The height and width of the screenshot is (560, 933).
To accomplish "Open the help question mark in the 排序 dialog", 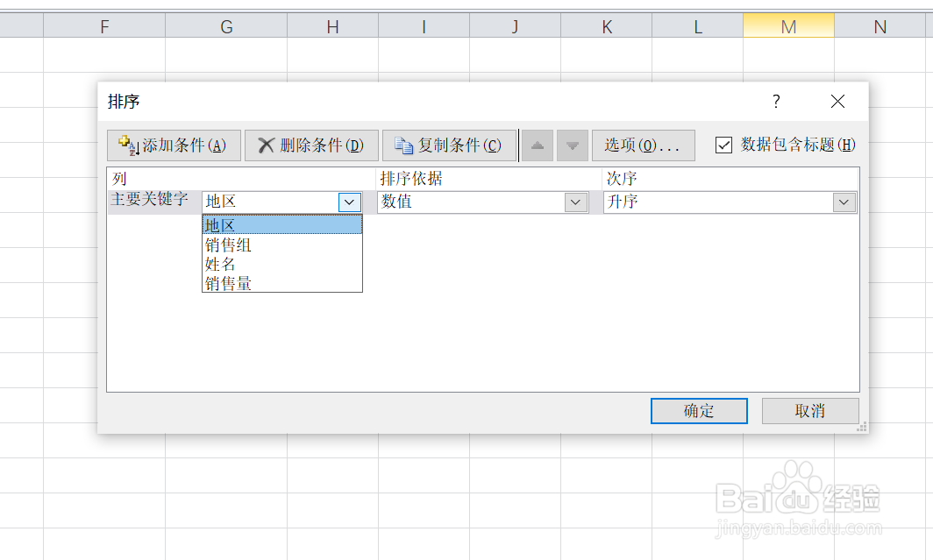I will click(x=776, y=102).
